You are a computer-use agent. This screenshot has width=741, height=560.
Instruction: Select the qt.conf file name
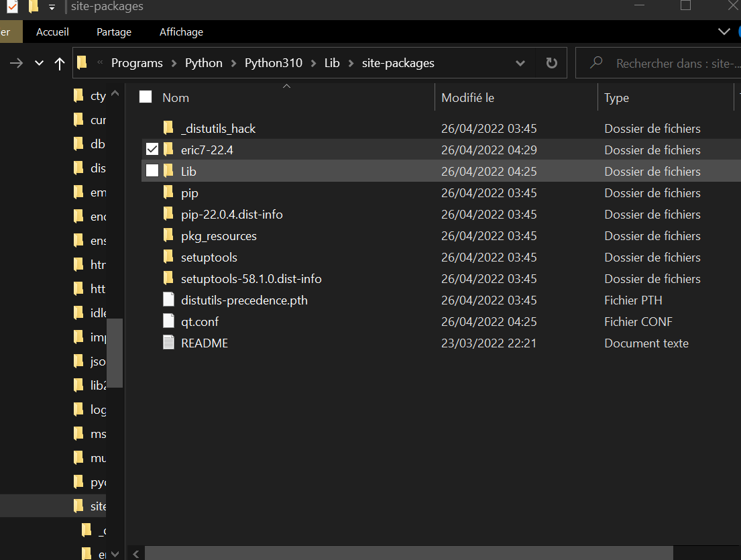[200, 322]
